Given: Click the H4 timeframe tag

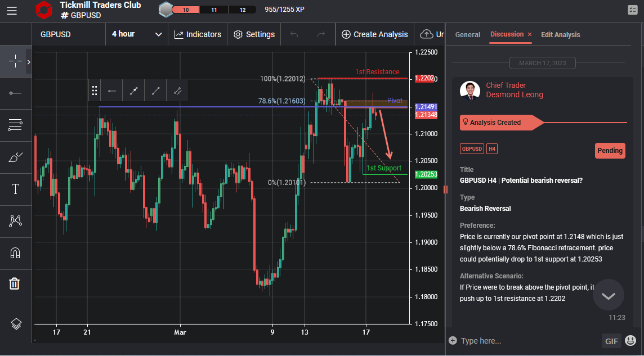Looking at the screenshot, I should click(x=492, y=149).
